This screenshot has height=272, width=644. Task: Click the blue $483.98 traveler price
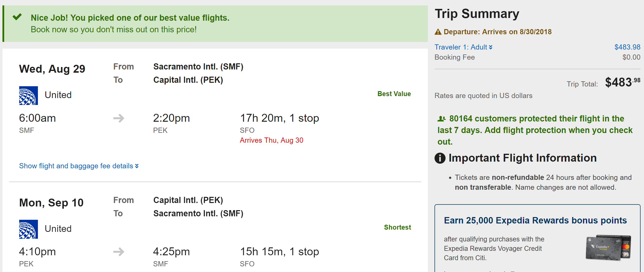[x=627, y=47]
